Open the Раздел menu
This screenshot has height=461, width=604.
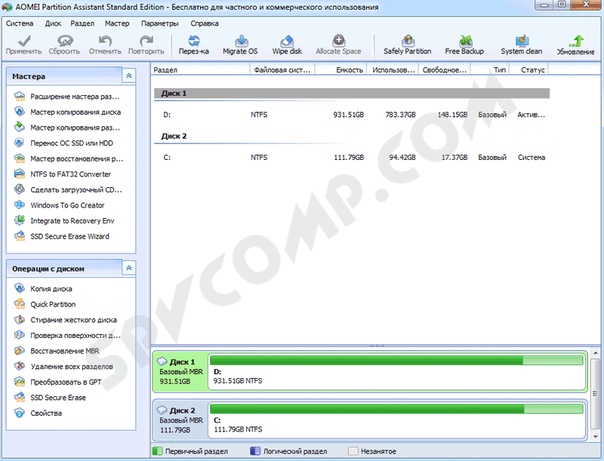coord(82,23)
